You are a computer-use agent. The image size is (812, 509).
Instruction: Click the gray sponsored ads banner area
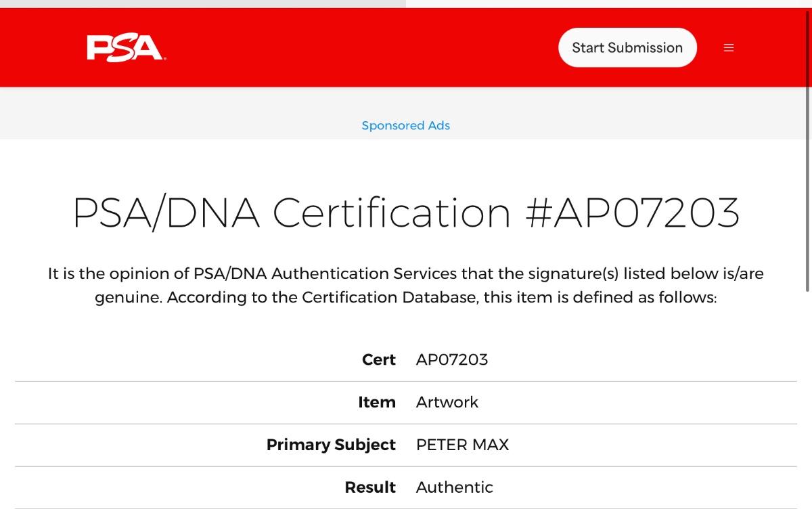(x=203, y=113)
